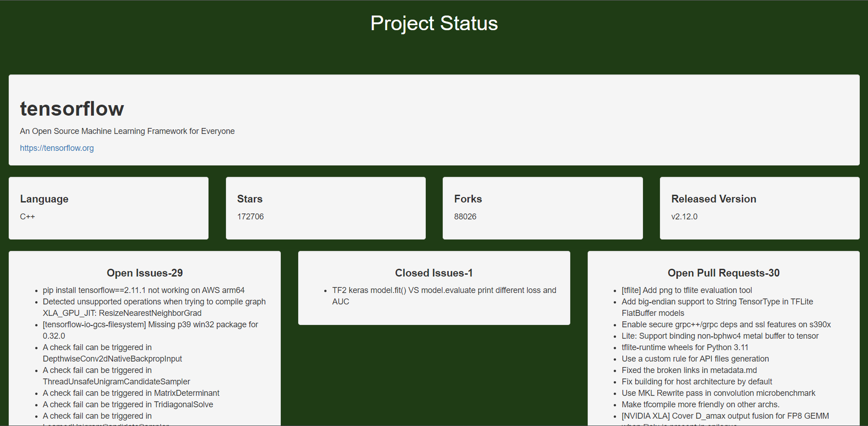Select closed issue about keras model.fit() loss
Viewport: 868px width, 426px height.
[444, 296]
